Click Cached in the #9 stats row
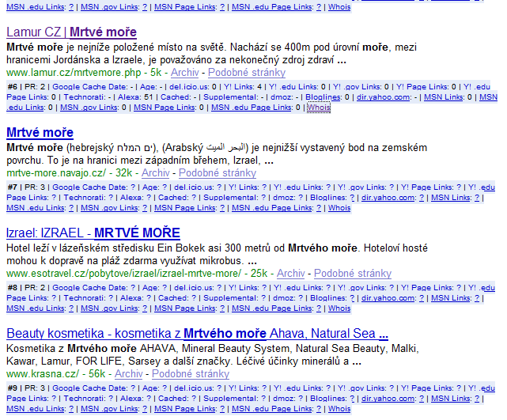 coord(173,399)
